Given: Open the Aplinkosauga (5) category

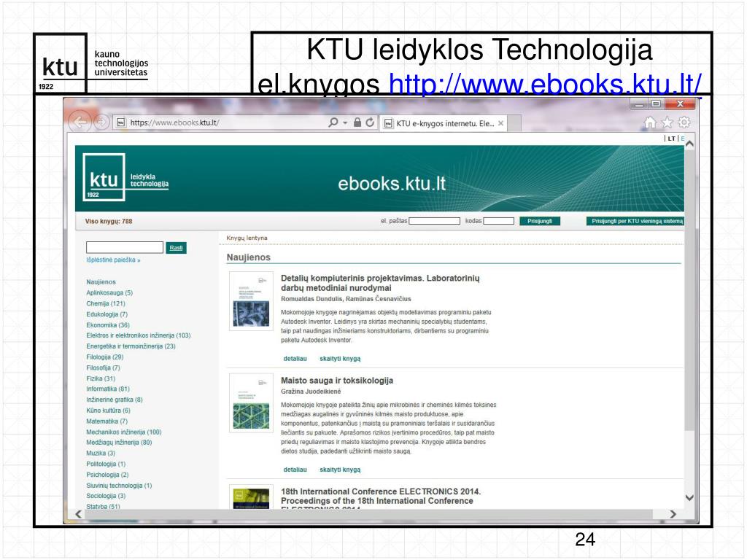Looking at the screenshot, I should tap(109, 293).
